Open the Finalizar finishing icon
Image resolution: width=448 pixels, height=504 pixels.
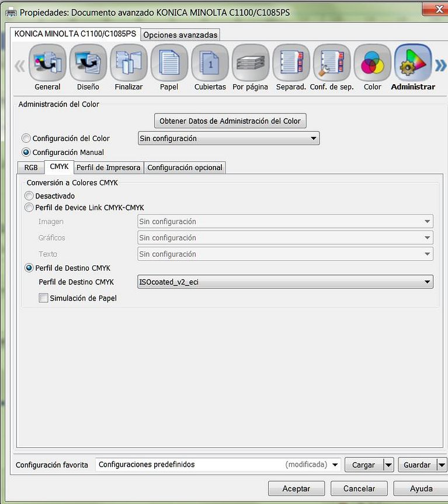[129, 63]
